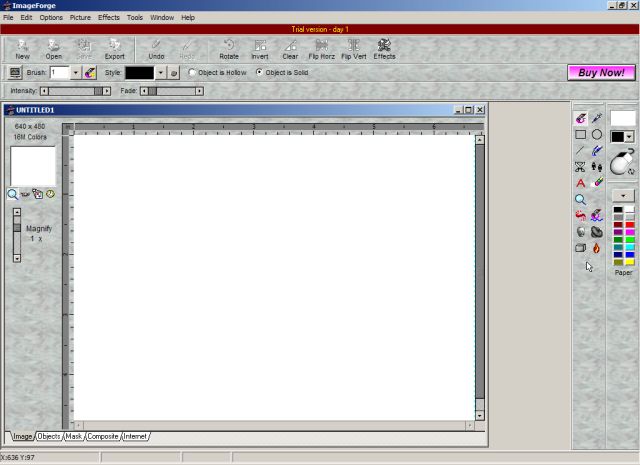Open the File menu
Screen dimensions: 640x465
tap(8, 18)
